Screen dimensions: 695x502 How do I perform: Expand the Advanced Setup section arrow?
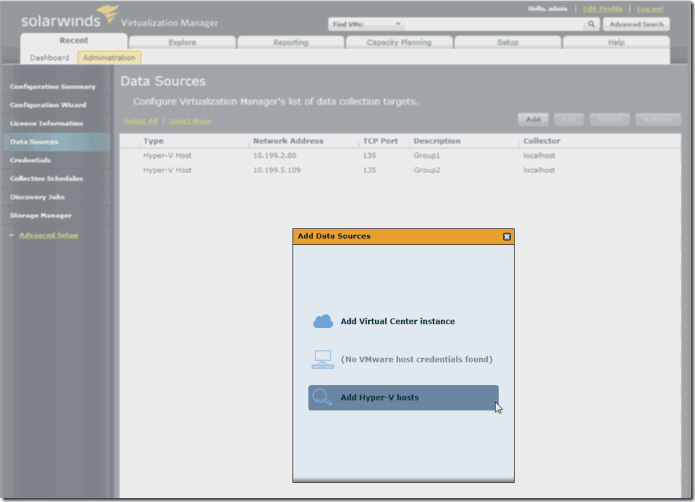pos(12,235)
